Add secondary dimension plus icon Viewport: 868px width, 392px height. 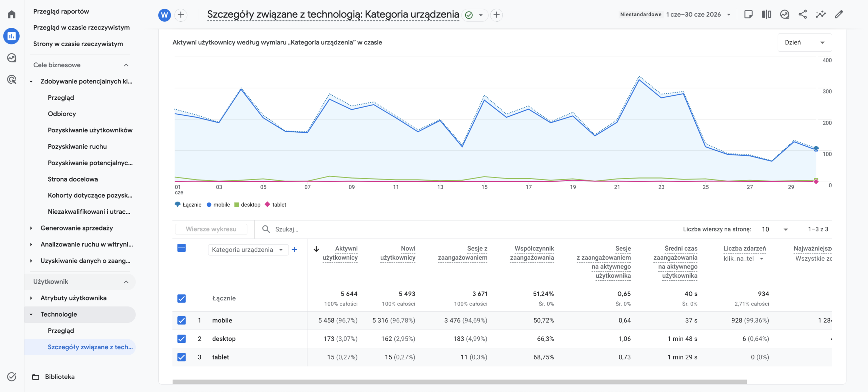coord(294,250)
